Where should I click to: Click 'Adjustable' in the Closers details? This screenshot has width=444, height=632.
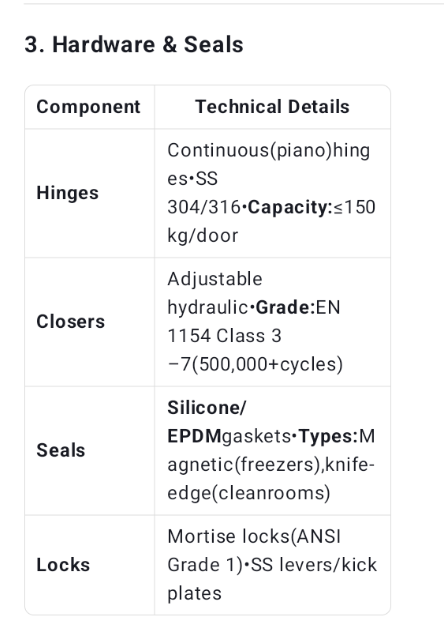215,279
